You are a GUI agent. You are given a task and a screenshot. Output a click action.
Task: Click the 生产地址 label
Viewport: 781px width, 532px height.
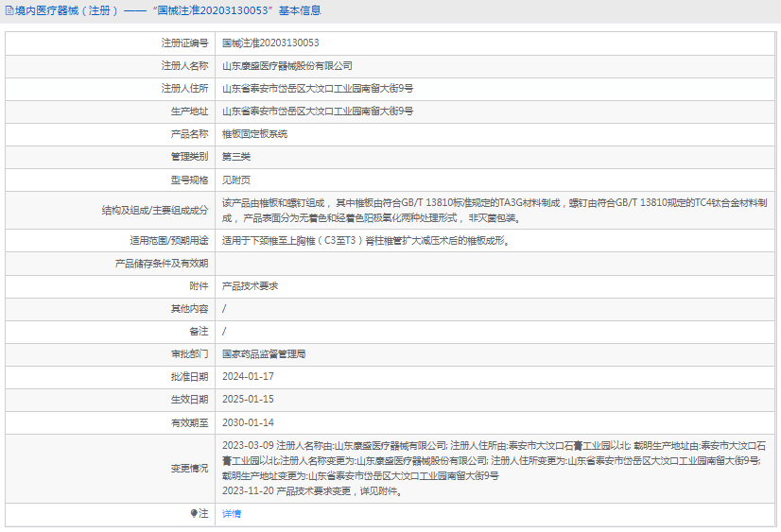pos(190,112)
